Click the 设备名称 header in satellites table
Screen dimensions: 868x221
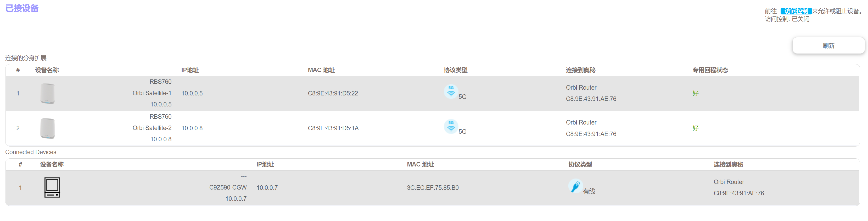[x=47, y=70]
